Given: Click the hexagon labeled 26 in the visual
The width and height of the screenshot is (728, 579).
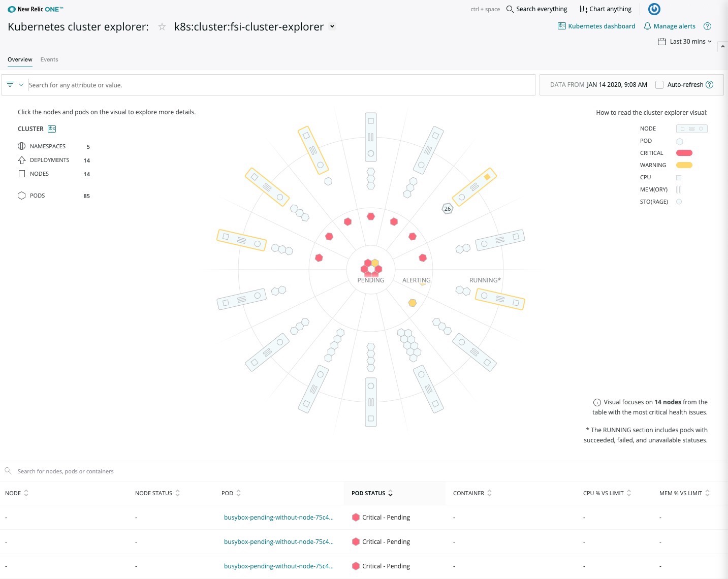Looking at the screenshot, I should click(x=447, y=209).
